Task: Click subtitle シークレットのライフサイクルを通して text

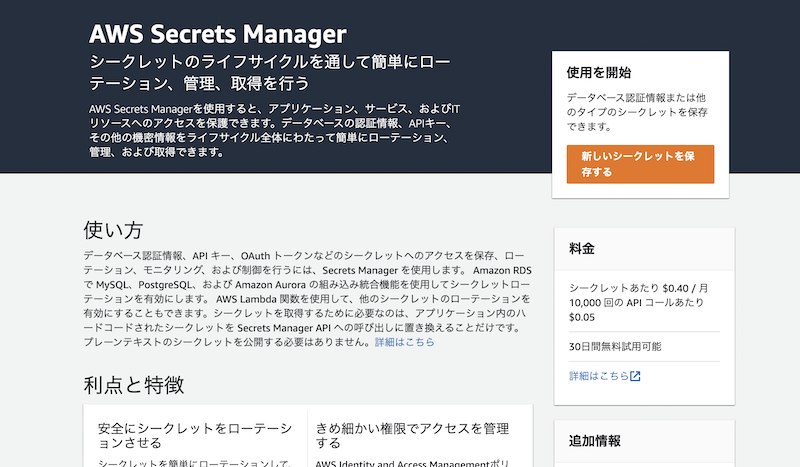Action: pos(270,72)
